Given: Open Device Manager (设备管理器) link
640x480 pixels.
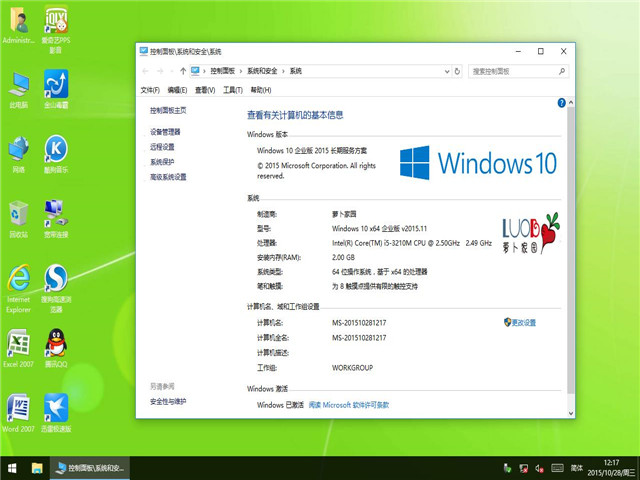Looking at the screenshot, I should (165, 132).
